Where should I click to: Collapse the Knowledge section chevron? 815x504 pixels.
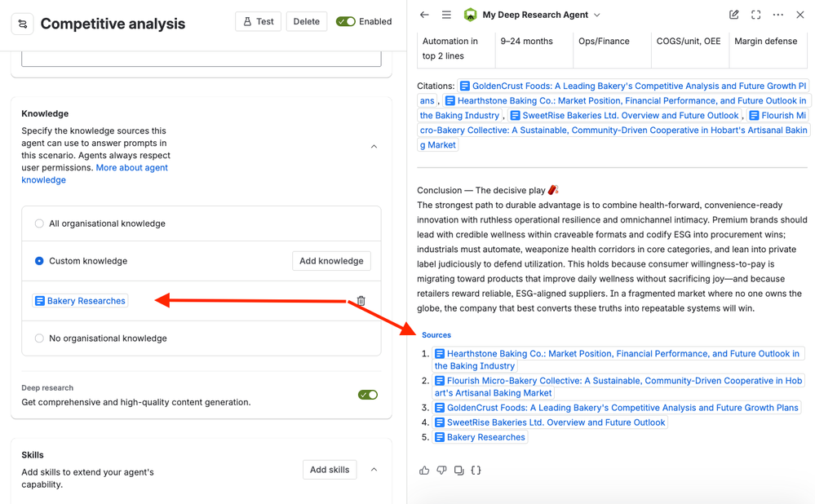point(374,147)
